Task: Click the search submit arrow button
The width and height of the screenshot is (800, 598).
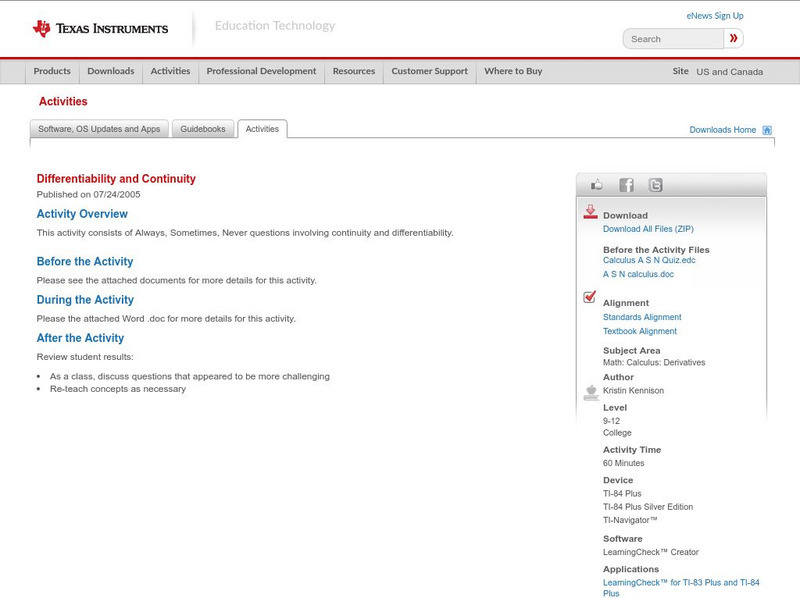Action: (734, 38)
